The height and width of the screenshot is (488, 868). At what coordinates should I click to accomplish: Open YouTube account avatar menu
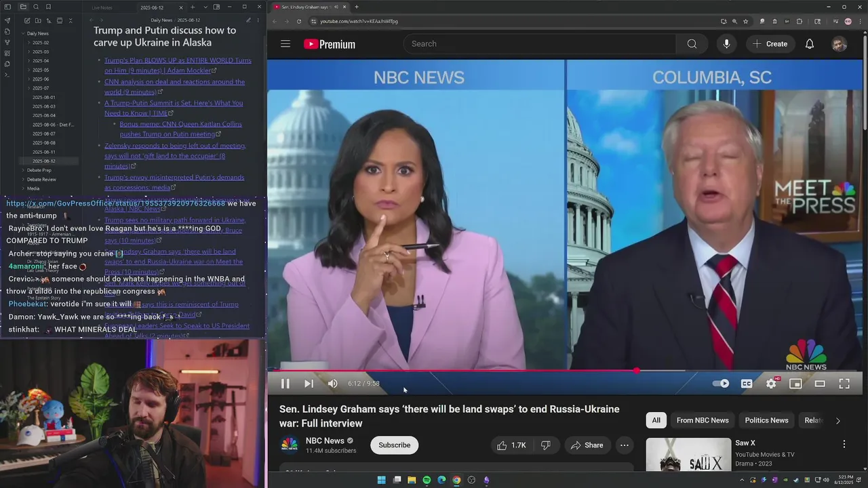tap(840, 44)
